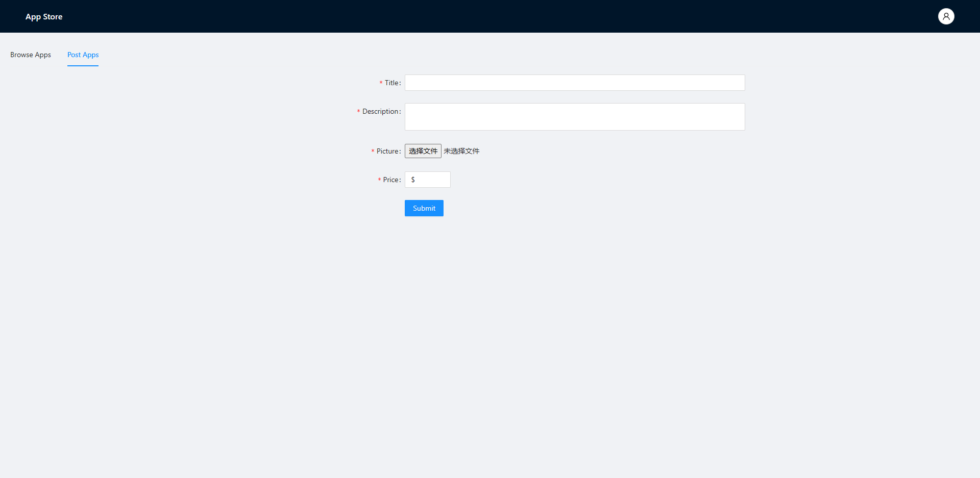Focus the Title input field
This screenshot has height=478, width=980.
574,82
